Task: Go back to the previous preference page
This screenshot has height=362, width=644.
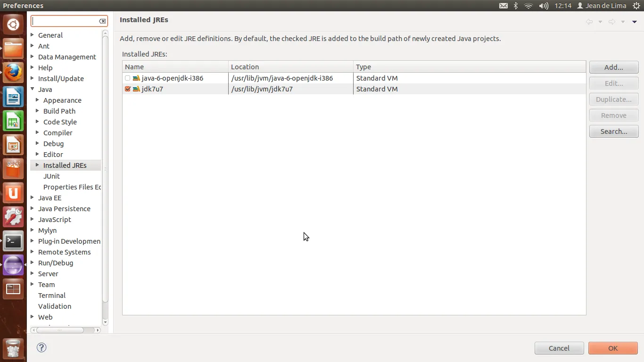Action: pos(589,22)
